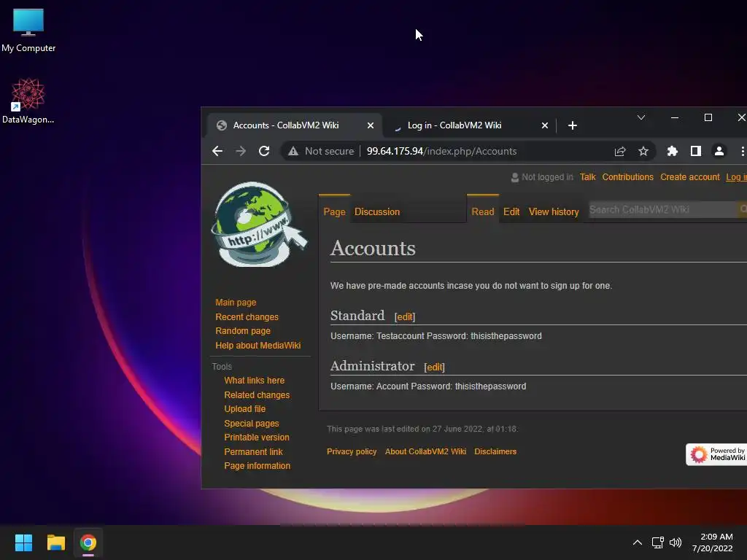The width and height of the screenshot is (747, 560).
Task: Open Special pages link
Action: (x=251, y=424)
